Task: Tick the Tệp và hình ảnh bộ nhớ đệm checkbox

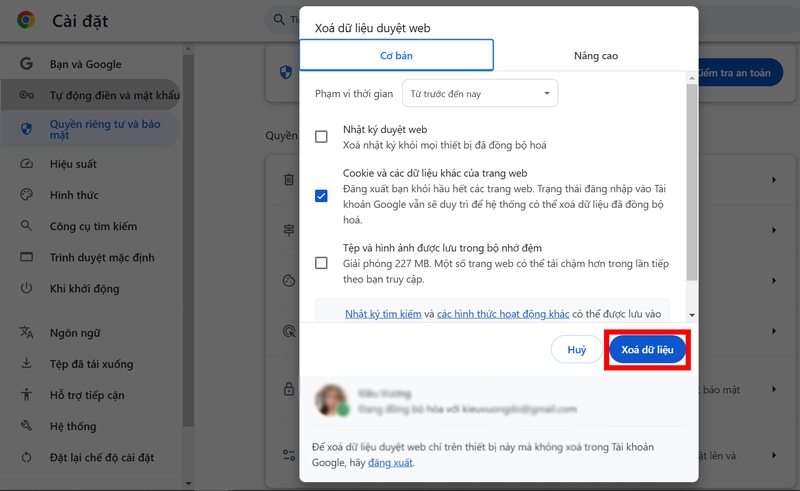Action: pos(321,263)
